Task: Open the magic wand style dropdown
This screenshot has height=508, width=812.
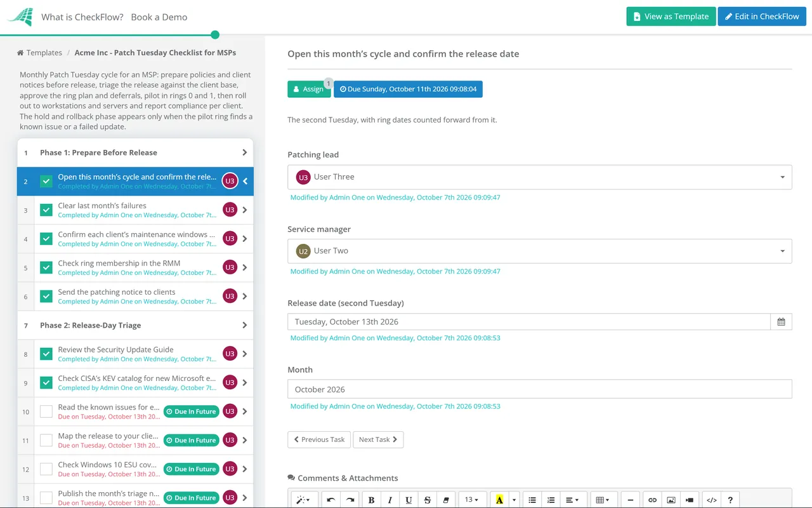Action: (304, 500)
